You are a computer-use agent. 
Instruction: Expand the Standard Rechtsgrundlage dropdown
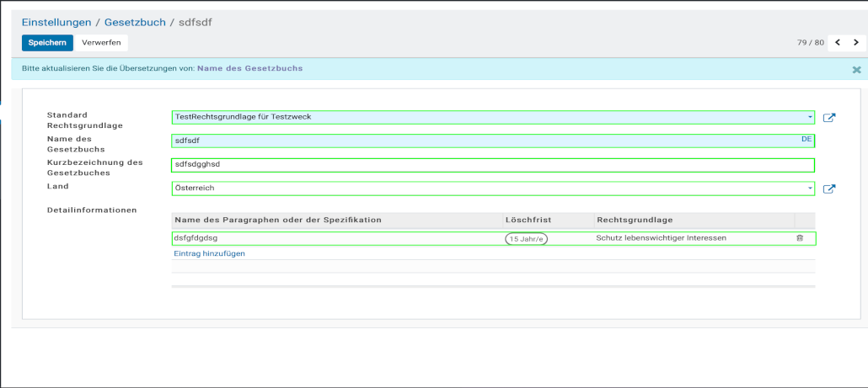coord(810,117)
